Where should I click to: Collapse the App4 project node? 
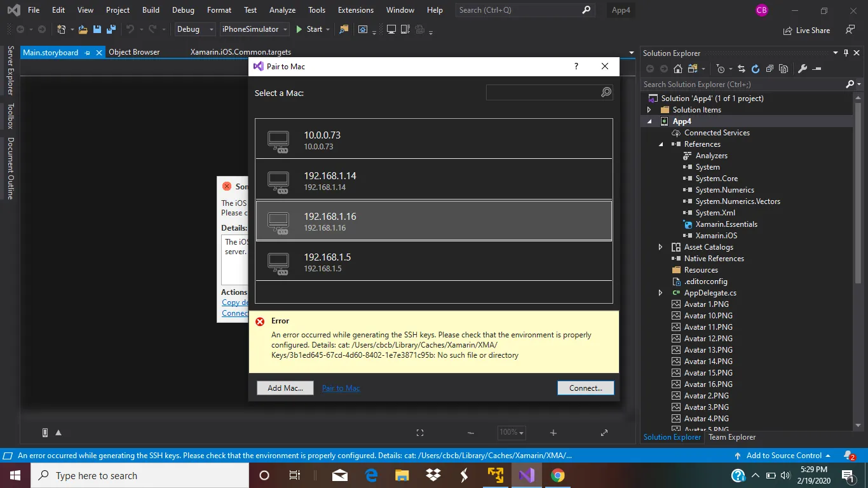[x=649, y=121]
